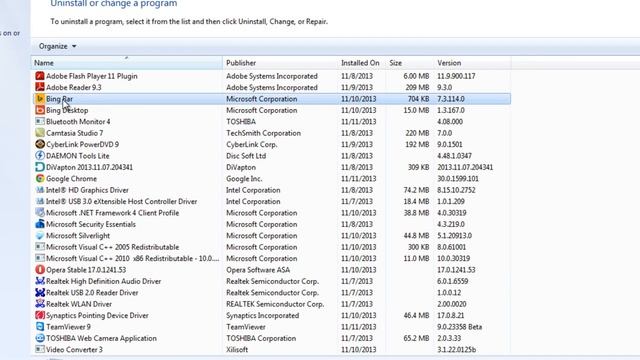Viewport: 640px width, 360px height.
Task: Click the Bing Bar program icon
Action: (40, 99)
